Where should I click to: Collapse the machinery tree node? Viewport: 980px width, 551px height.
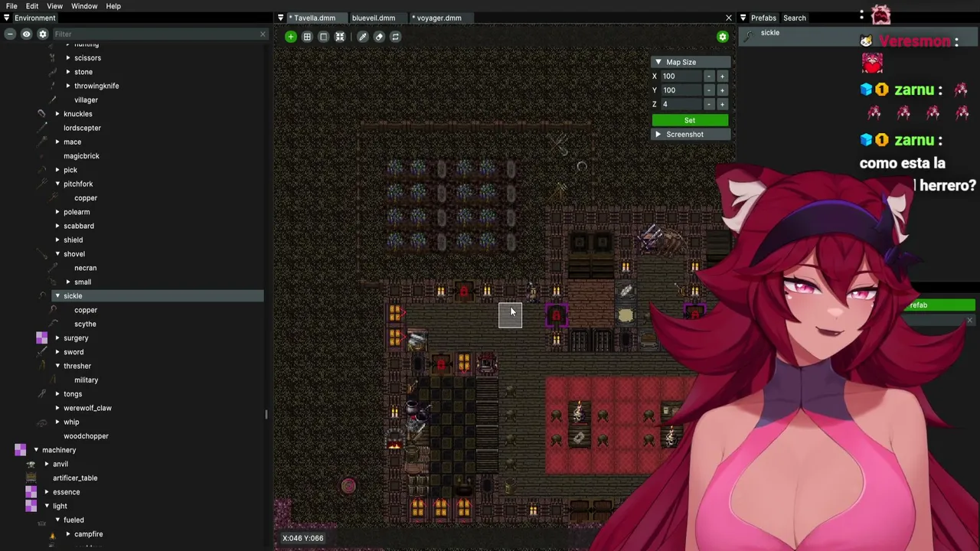tap(36, 450)
